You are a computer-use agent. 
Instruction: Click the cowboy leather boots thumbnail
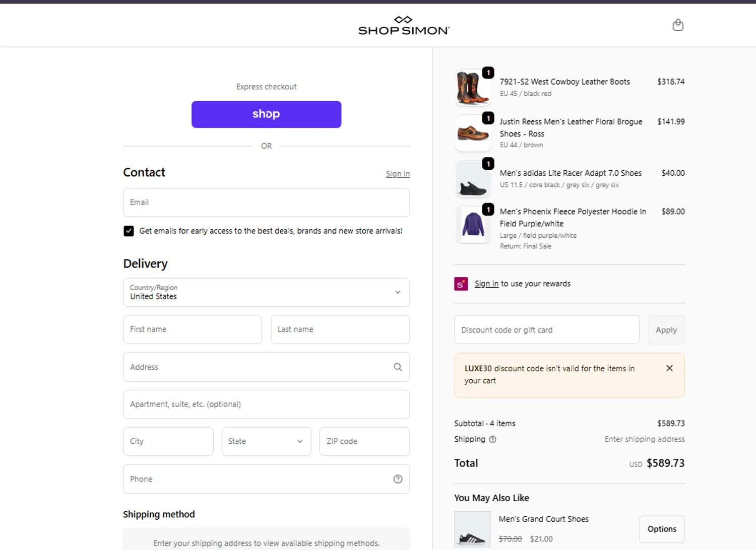(x=473, y=87)
